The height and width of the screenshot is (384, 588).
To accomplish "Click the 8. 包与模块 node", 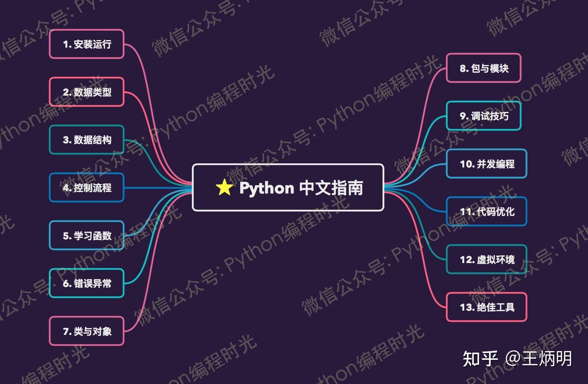I will 484,68.
